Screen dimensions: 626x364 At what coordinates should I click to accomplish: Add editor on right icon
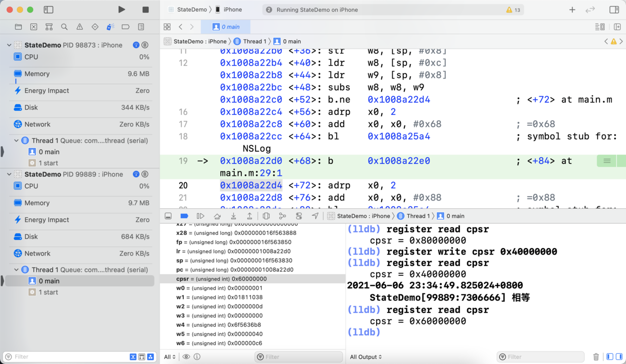click(x=617, y=27)
